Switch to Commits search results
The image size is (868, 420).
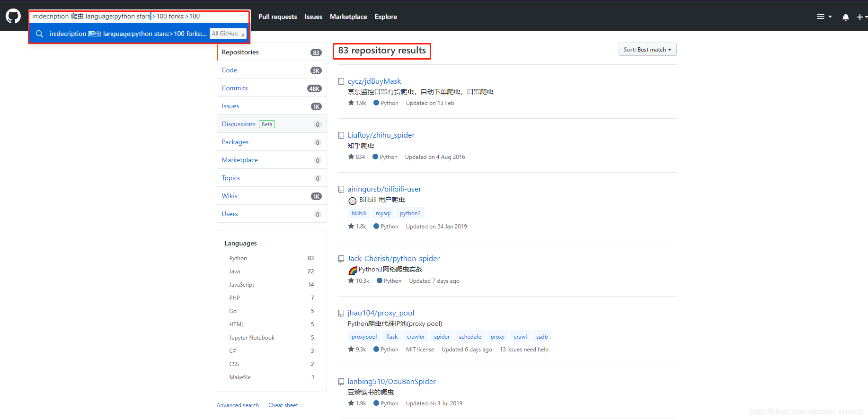coord(272,88)
